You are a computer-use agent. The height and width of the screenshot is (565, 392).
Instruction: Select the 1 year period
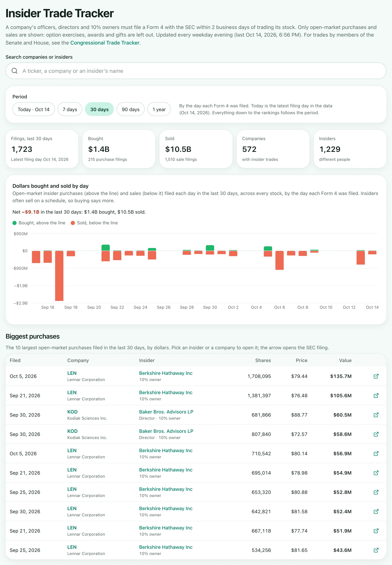pyautogui.click(x=159, y=109)
